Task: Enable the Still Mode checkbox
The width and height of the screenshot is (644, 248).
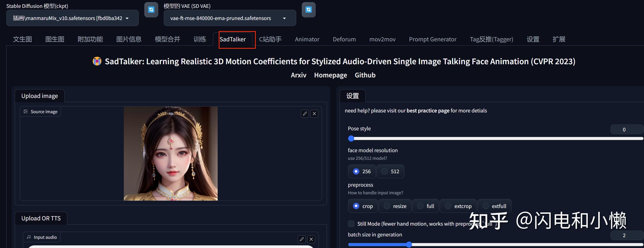Action: coord(351,224)
